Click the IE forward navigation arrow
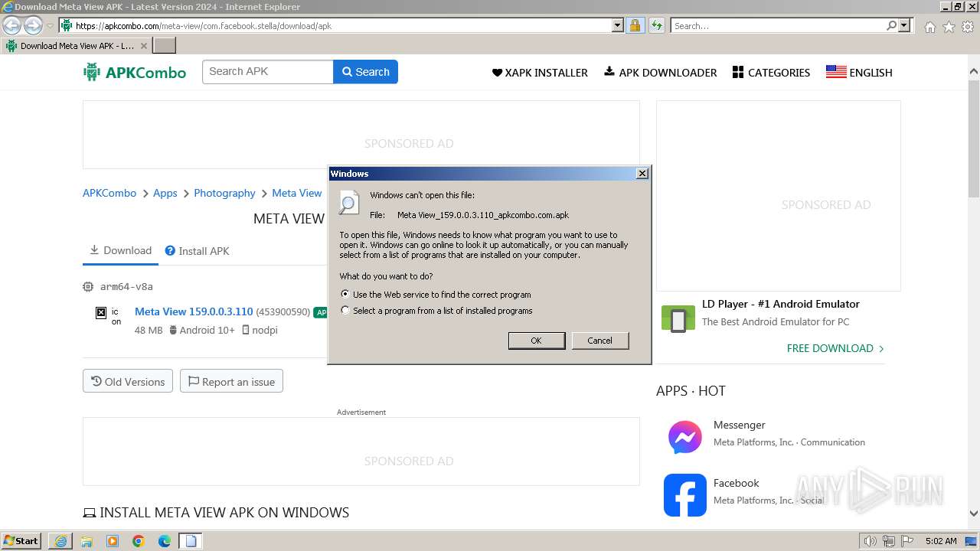This screenshot has height=551, width=980. point(33,26)
